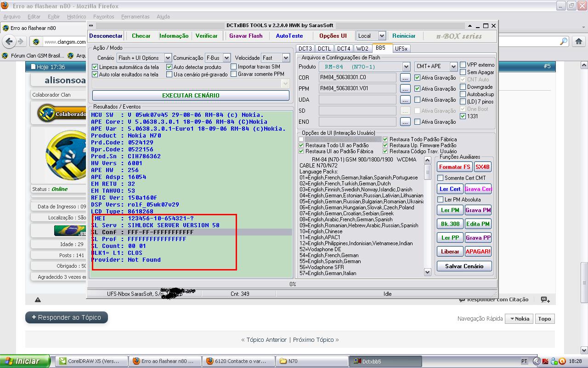
Task: Enable VPP externo checkbox
Action: [463, 65]
